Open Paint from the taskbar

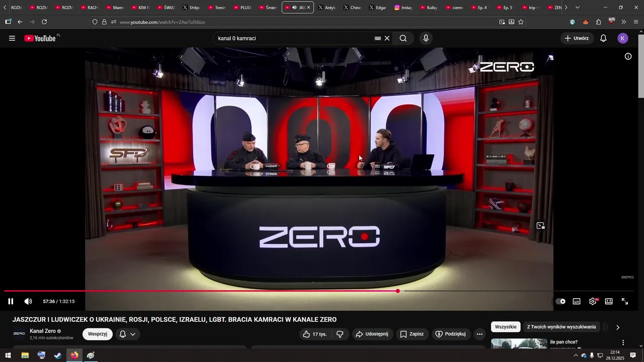point(91,355)
